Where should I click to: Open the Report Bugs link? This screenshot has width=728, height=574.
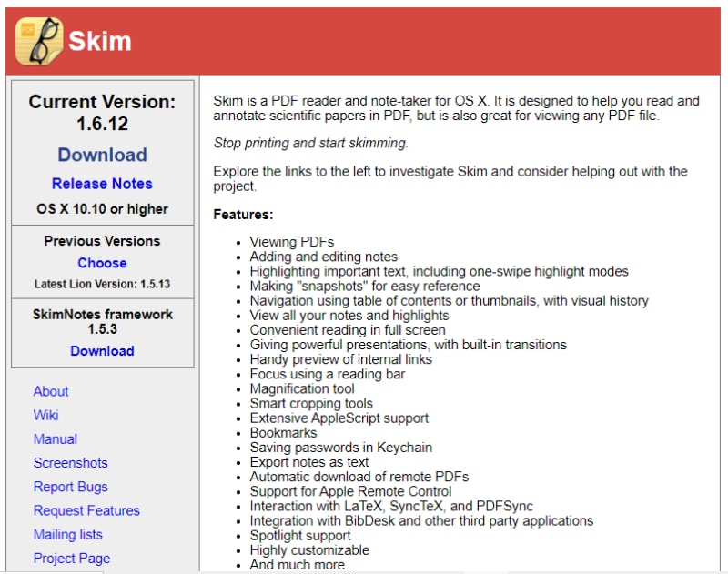click(x=71, y=487)
